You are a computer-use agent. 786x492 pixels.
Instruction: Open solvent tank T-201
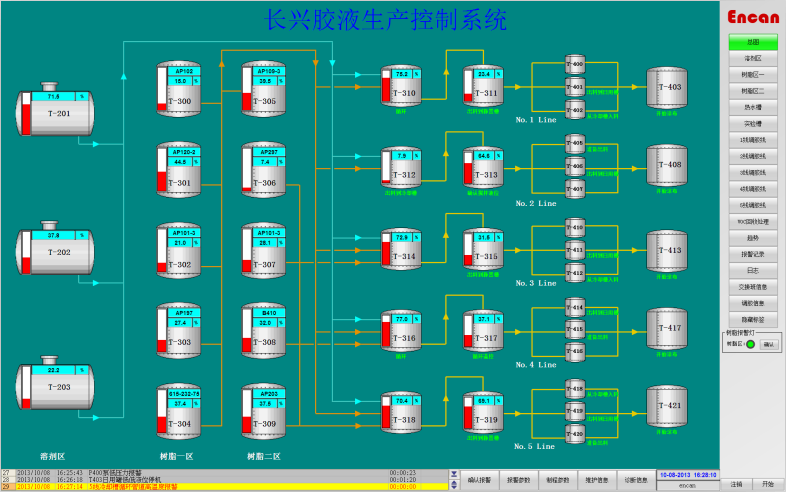click(55, 109)
